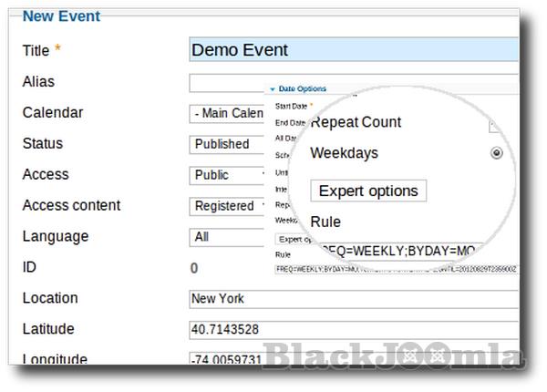Image resolution: width=547 pixels, height=392 pixels.
Task: Open the Status dropdown set to Published
Action: (228, 144)
